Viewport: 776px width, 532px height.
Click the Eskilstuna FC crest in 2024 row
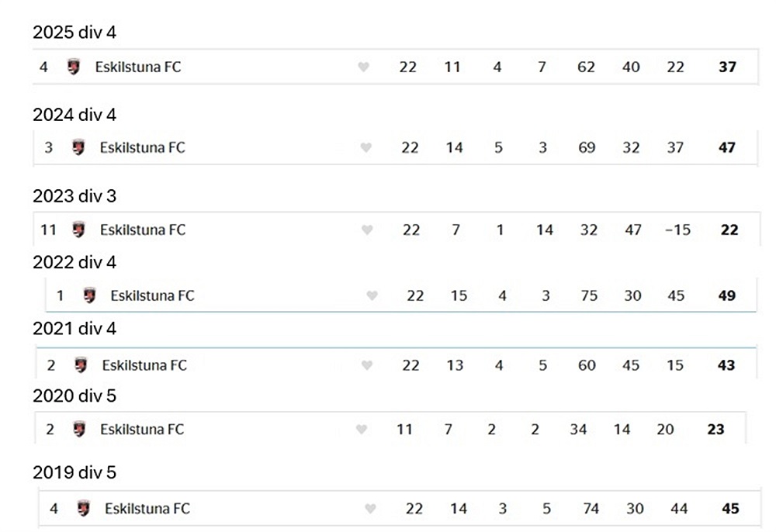[78, 147]
